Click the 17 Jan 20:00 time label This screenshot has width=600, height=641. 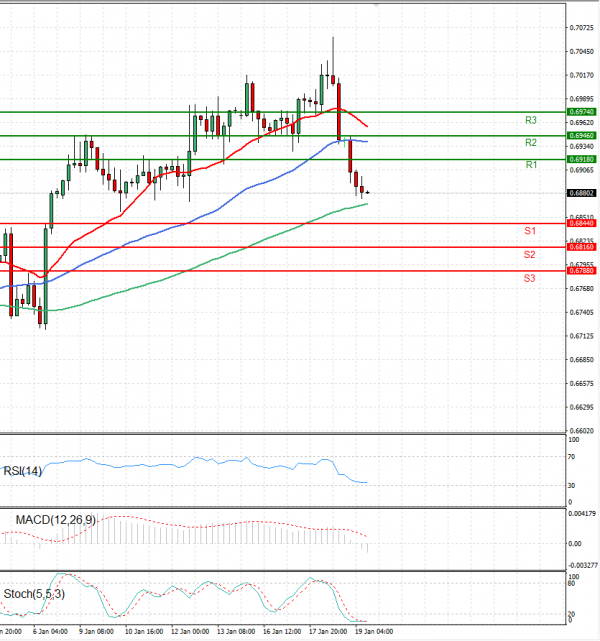328,632
